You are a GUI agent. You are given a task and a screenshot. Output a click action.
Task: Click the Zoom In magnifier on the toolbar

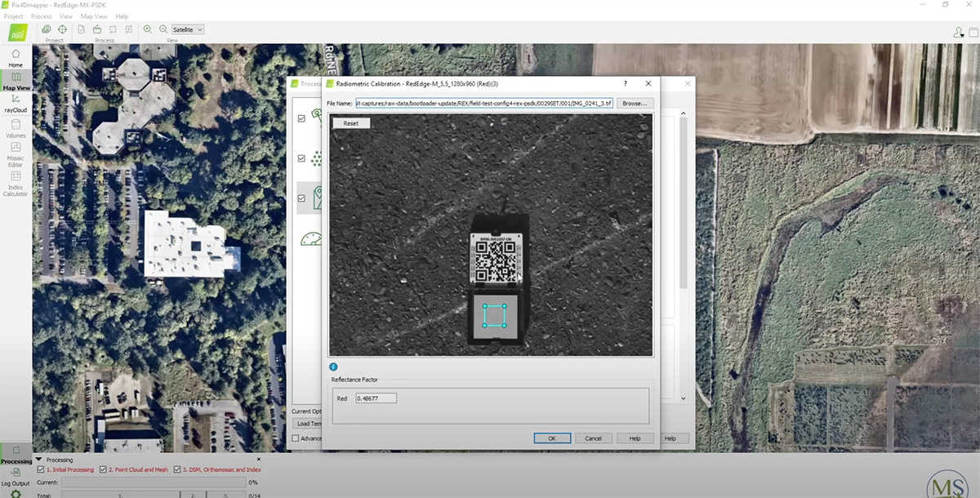tap(147, 29)
